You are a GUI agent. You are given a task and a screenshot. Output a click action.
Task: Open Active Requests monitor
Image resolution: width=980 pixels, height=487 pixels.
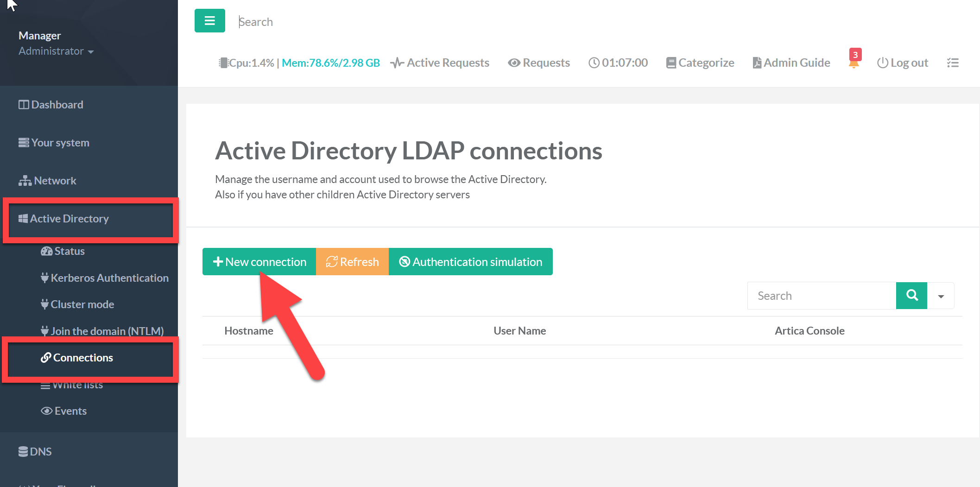pos(439,63)
